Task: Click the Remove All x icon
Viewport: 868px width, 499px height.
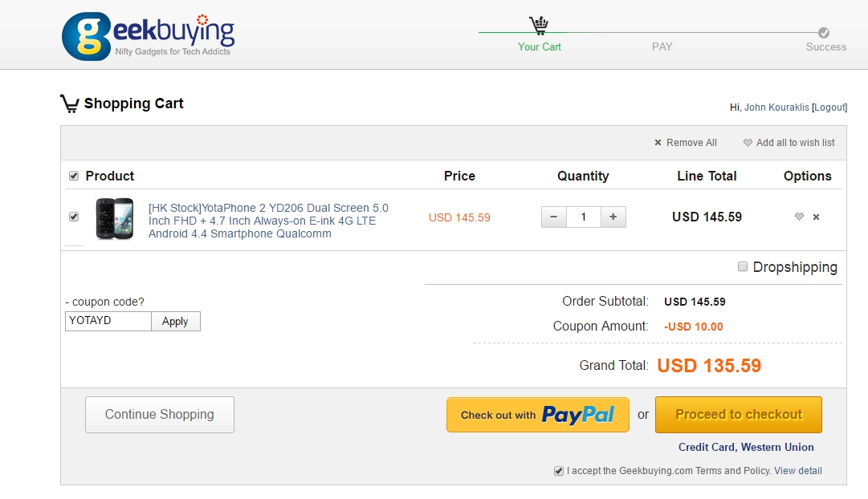Action: 658,143
